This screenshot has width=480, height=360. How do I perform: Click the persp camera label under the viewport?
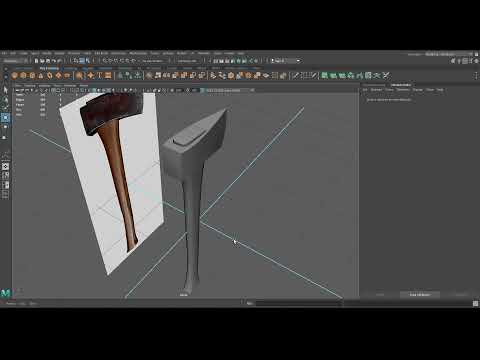click(184, 295)
